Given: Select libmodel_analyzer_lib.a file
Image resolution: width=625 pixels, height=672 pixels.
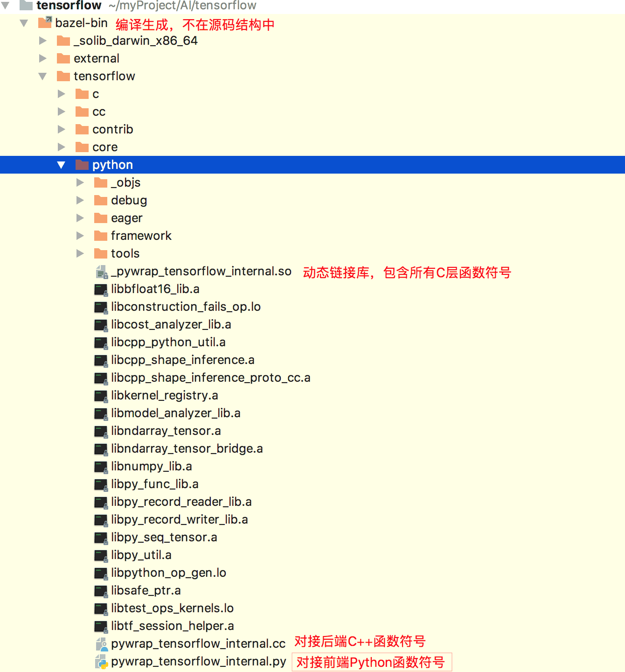Looking at the screenshot, I should coord(176,413).
